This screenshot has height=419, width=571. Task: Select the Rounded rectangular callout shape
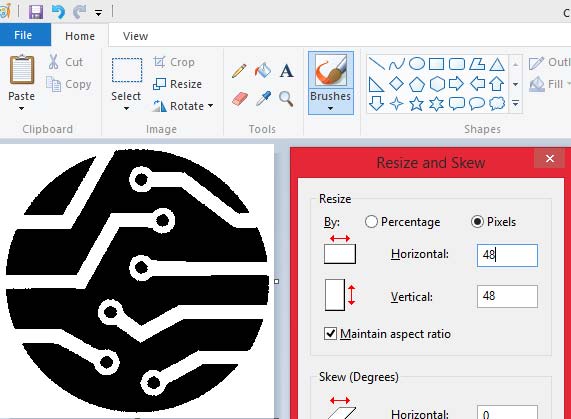point(457,104)
